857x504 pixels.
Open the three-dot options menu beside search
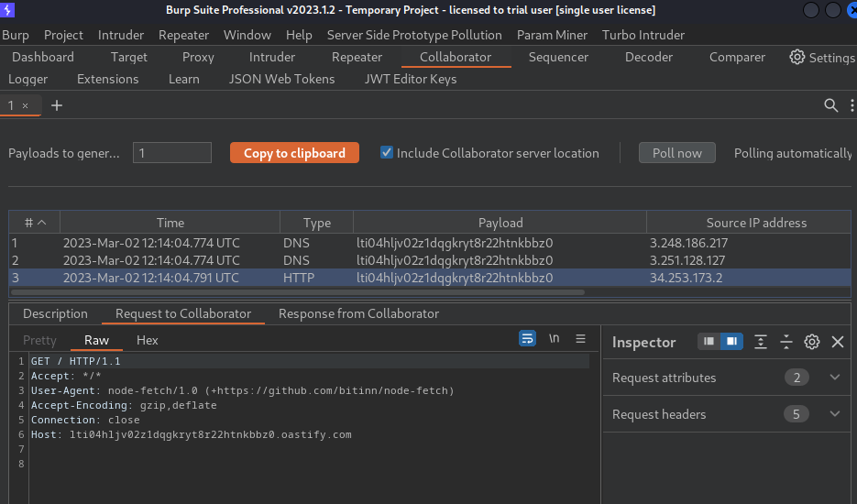pyautogui.click(x=852, y=105)
